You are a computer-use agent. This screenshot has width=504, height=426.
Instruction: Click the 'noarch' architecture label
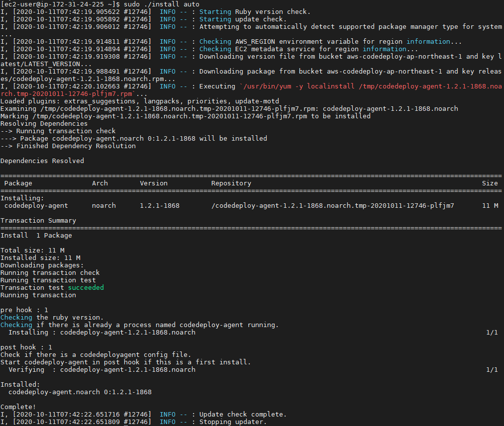[x=103, y=205]
